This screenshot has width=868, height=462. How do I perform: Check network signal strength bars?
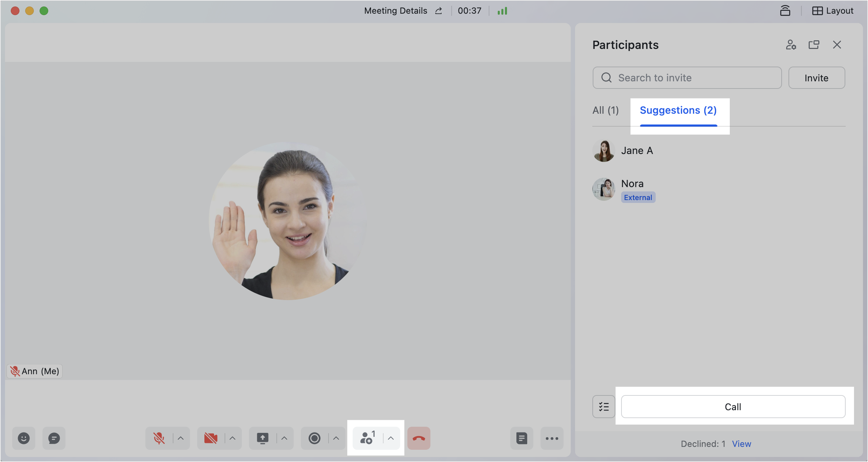502,11
